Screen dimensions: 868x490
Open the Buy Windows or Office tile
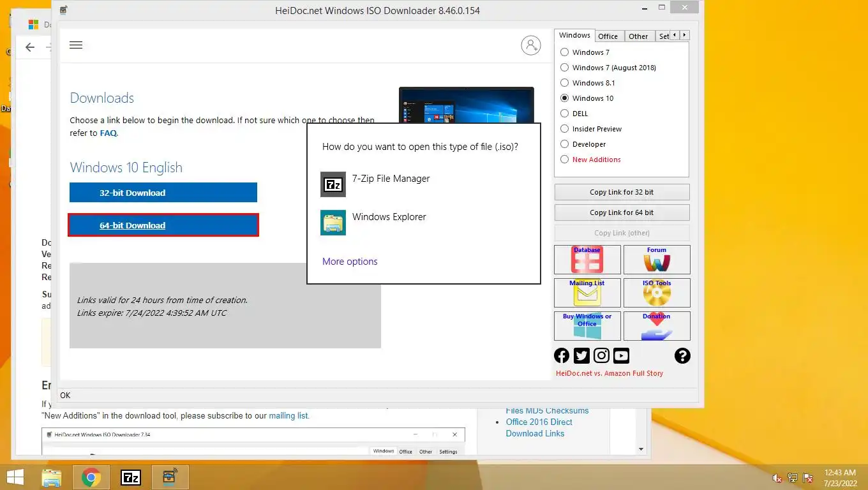point(587,326)
